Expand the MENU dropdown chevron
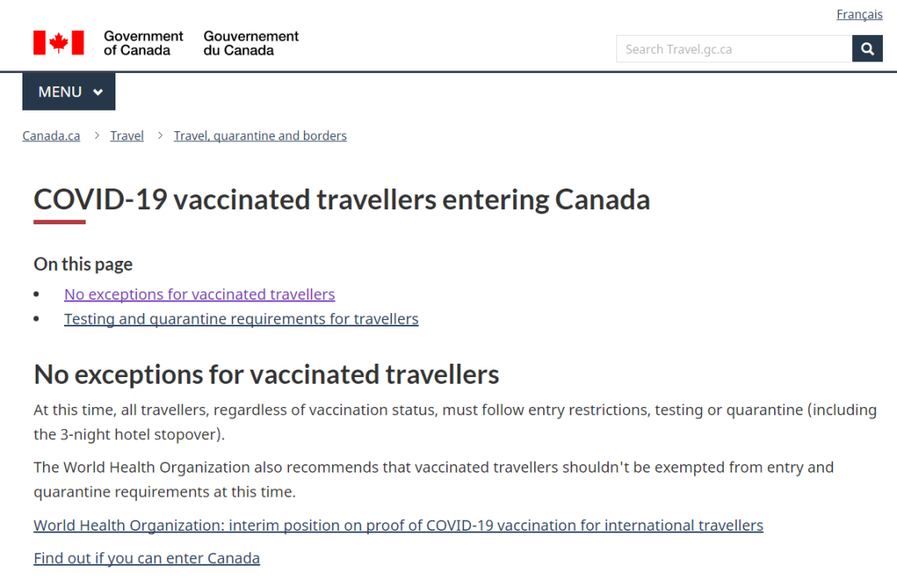This screenshot has width=897, height=588. point(98,92)
